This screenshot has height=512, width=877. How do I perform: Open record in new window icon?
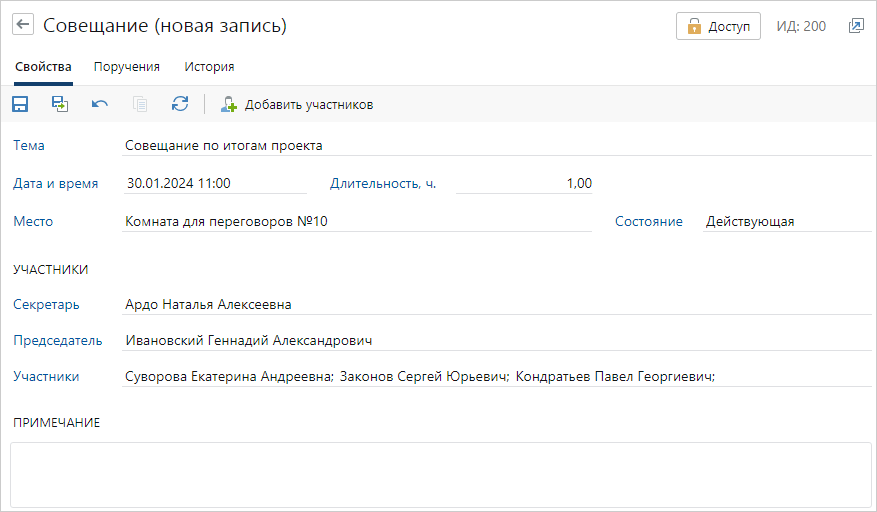point(856,26)
